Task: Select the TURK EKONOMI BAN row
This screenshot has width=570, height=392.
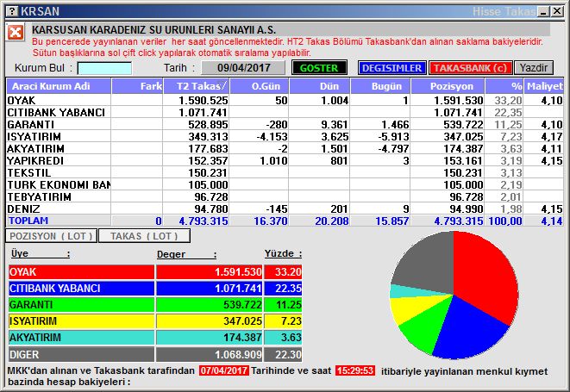Action: [285, 184]
